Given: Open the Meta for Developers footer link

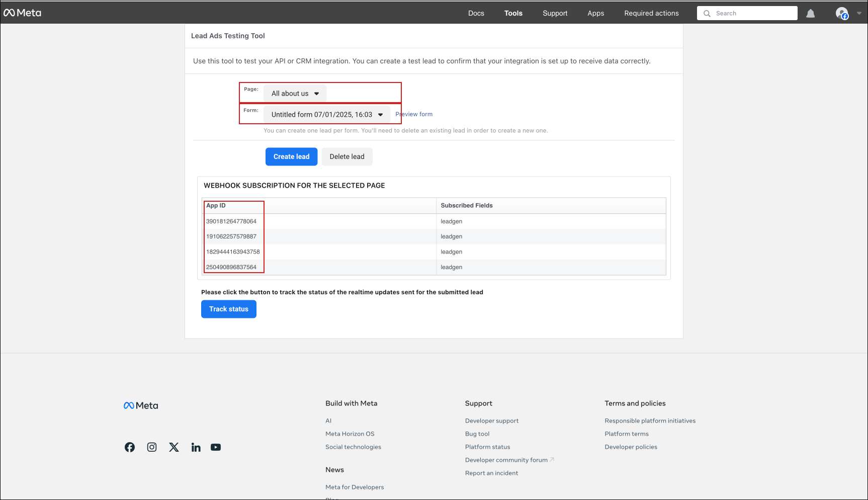Looking at the screenshot, I should [355, 487].
